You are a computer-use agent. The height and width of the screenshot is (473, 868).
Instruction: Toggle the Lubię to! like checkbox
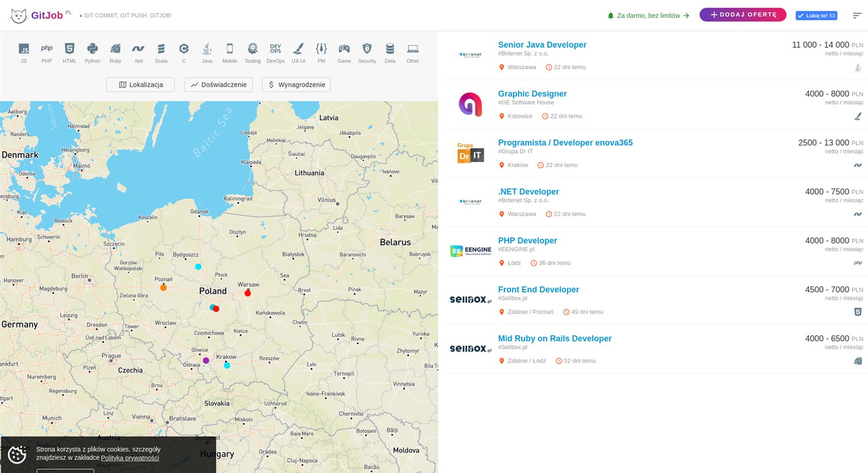(x=801, y=16)
